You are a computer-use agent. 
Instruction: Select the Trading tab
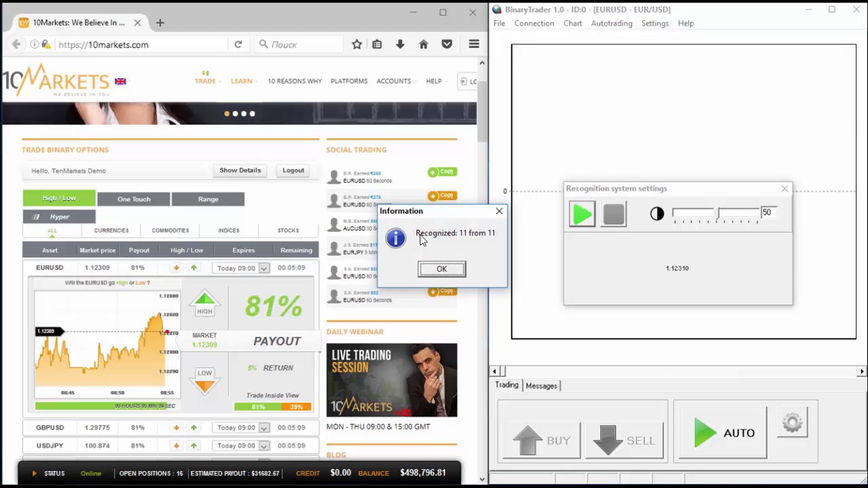point(507,385)
